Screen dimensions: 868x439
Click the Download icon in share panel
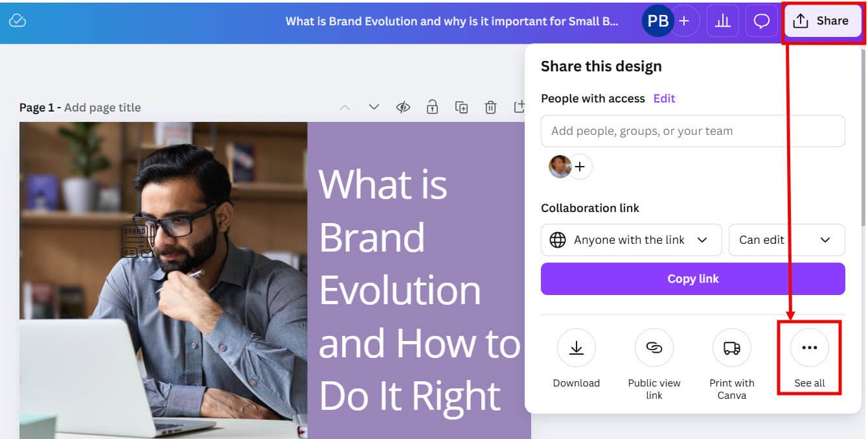[576, 348]
